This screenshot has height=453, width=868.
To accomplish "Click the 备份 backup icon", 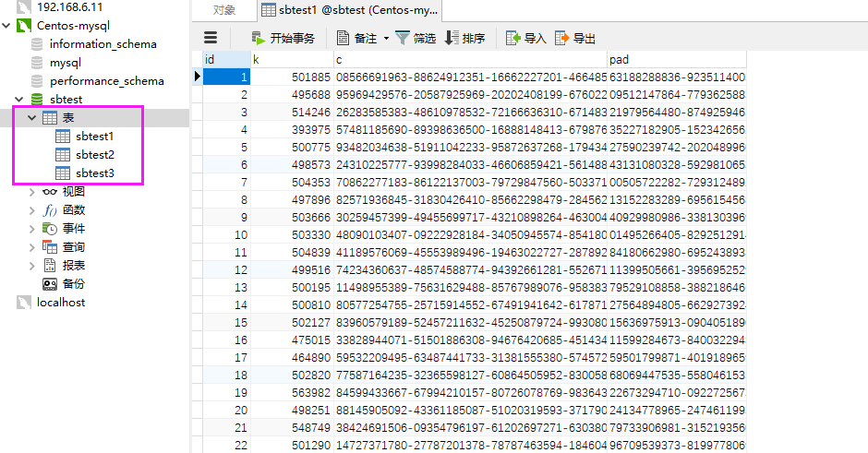I will coord(50,284).
